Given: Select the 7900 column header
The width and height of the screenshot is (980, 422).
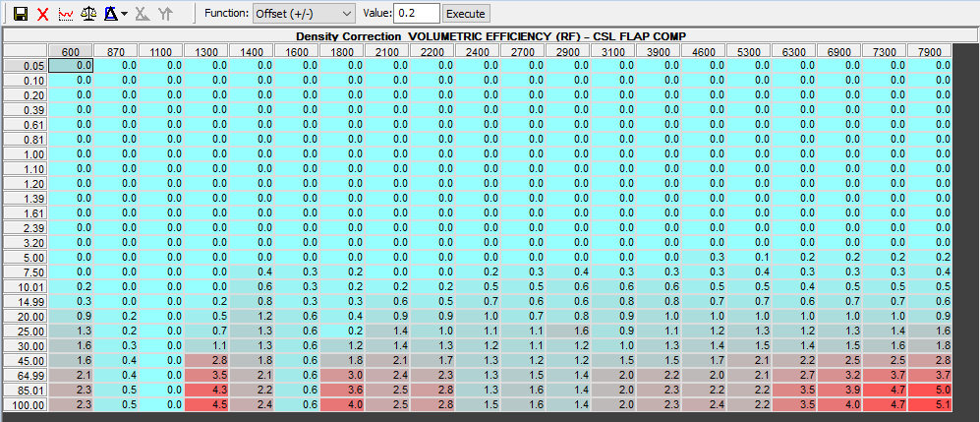Looking at the screenshot, I should (x=929, y=51).
